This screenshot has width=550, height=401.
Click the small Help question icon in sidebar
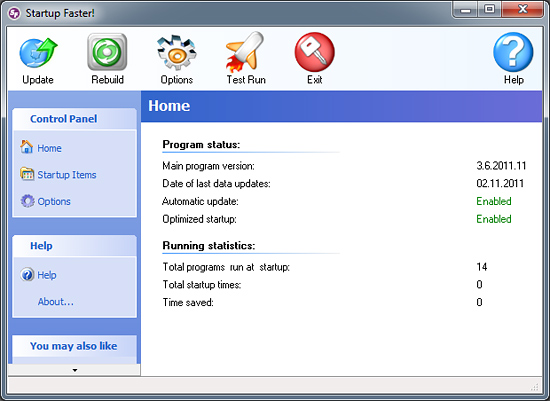27,275
